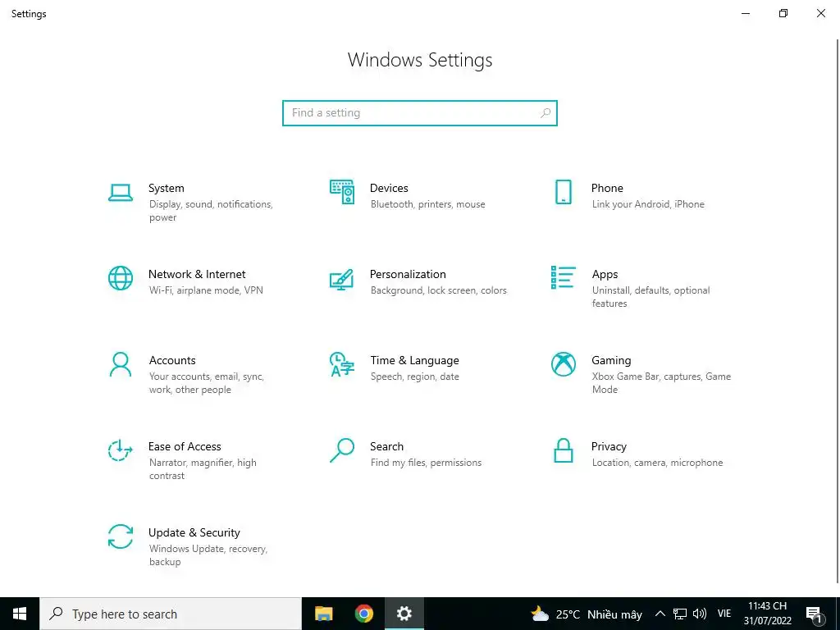Click the Find a setting search field
The image size is (840, 630).
(x=420, y=113)
